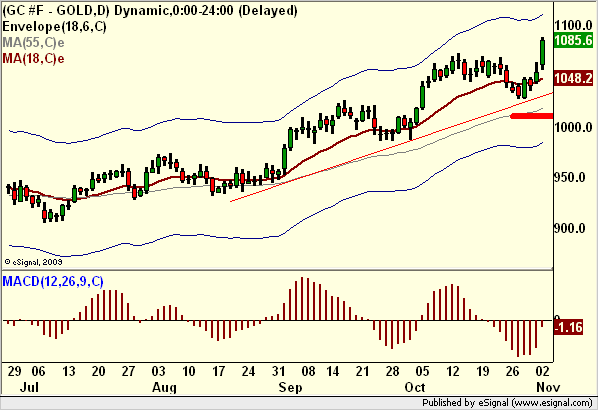
Task: Click the 28 date label on the time axis
Action: (x=392, y=371)
